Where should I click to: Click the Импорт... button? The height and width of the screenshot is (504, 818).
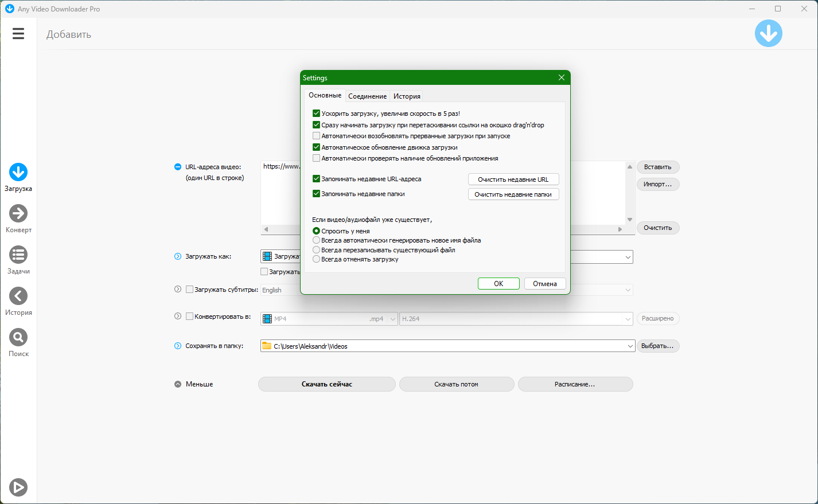pos(658,184)
